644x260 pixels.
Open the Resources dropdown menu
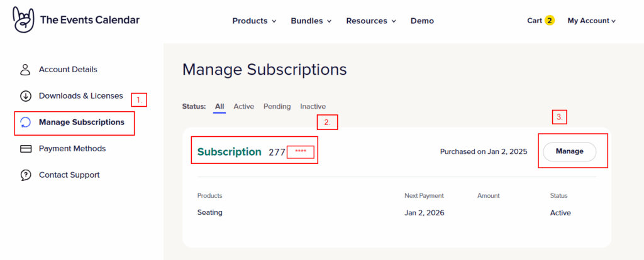click(370, 21)
